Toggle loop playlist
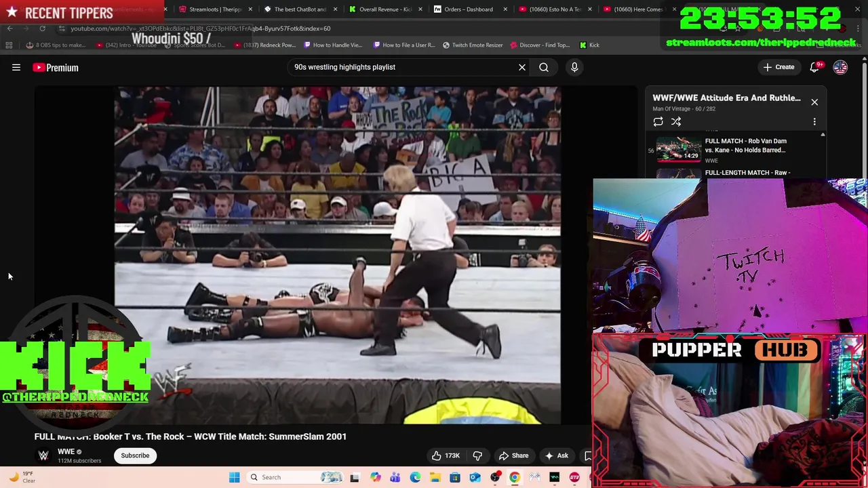Screen dimensions: 868x488 [x=658, y=122]
